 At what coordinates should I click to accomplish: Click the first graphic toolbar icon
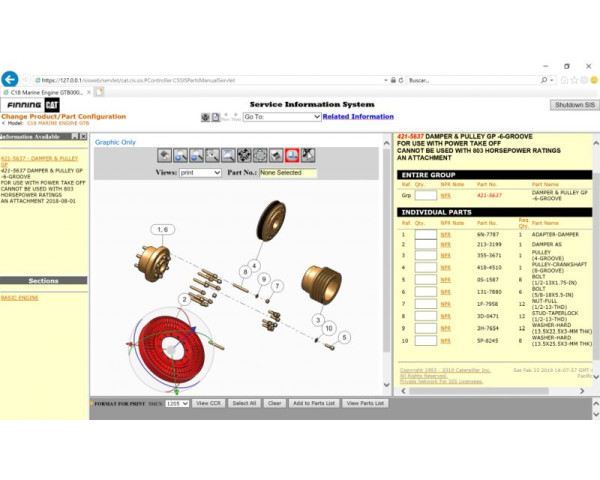point(167,155)
